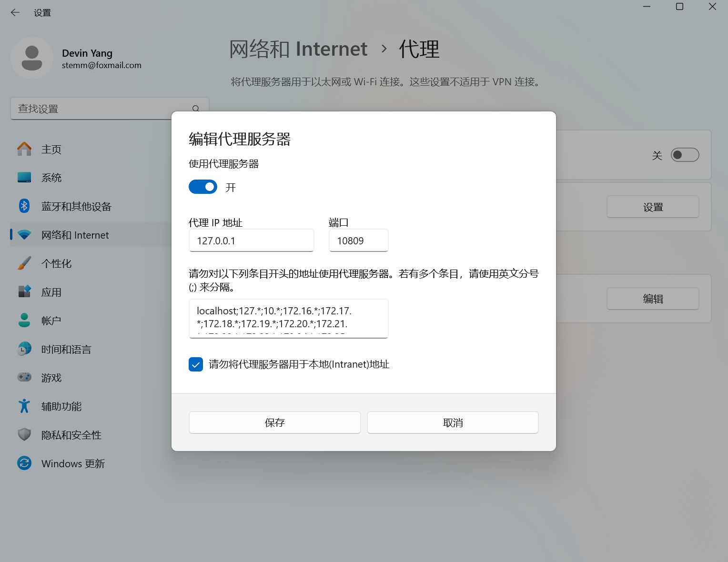Open 帐户 settings
Screen dimensions: 728x562
coord(51,320)
